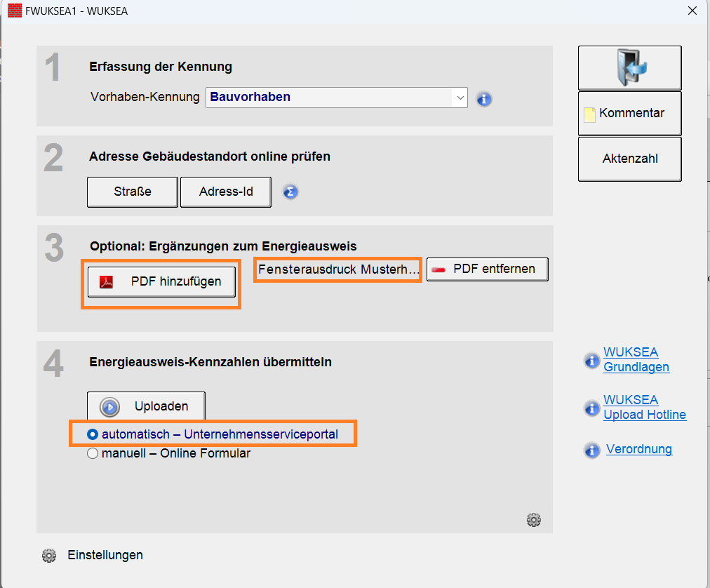Open the Kommentar button

pos(629,113)
